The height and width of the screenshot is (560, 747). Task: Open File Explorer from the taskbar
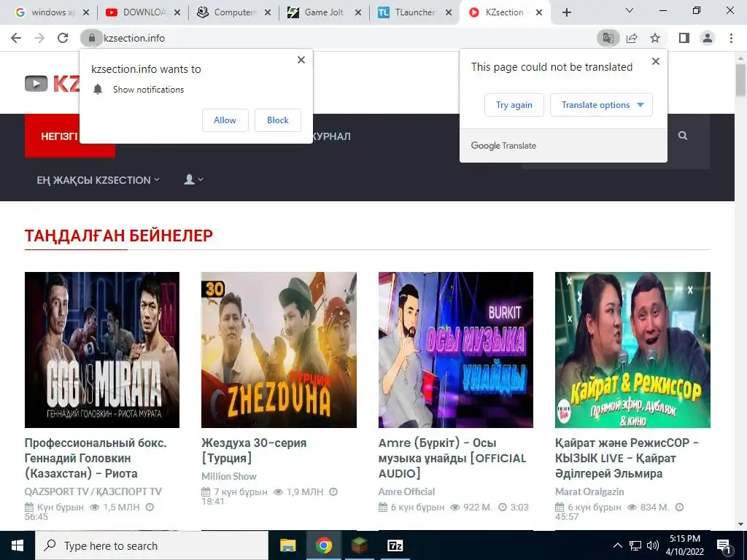287,545
